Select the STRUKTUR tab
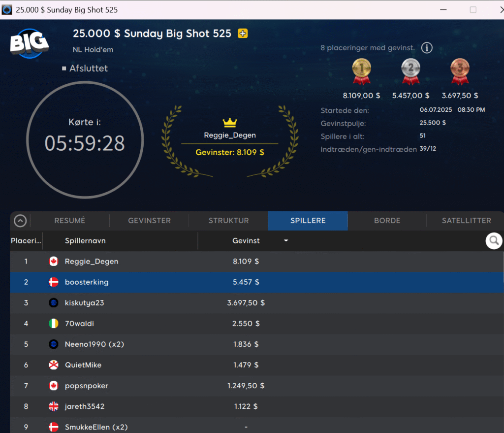This screenshot has height=433, width=504. (x=228, y=221)
